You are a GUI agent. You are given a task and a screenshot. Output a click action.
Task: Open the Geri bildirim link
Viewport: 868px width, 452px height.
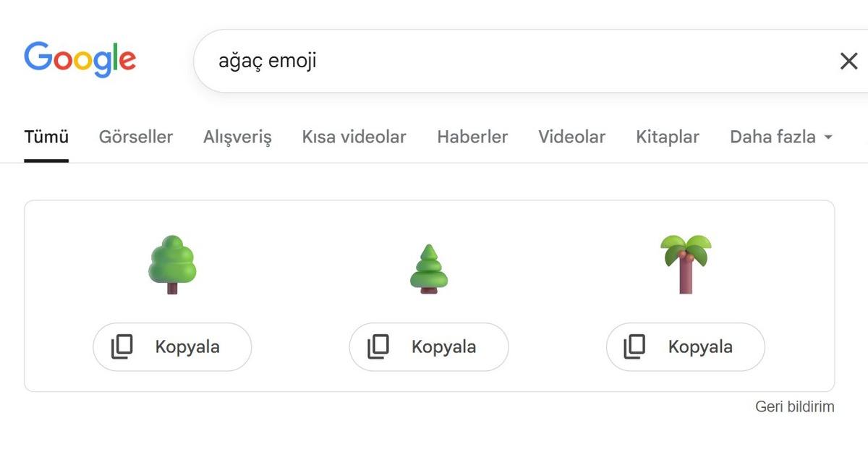tap(794, 406)
